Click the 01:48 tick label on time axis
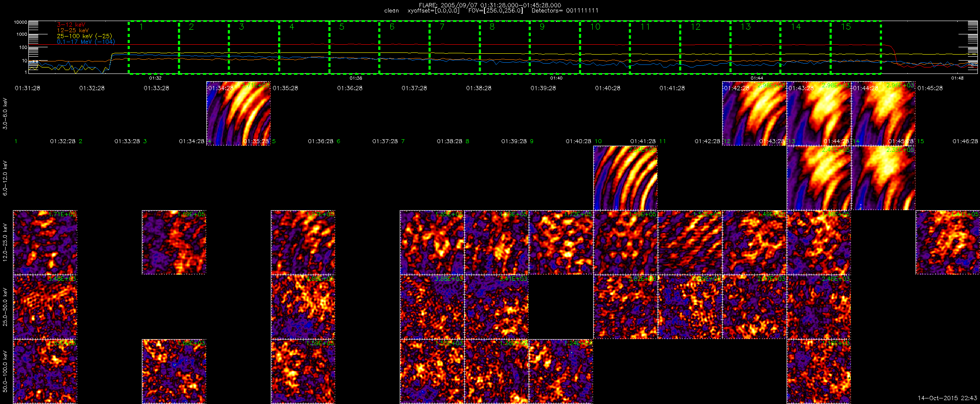980x404 pixels. click(x=957, y=78)
